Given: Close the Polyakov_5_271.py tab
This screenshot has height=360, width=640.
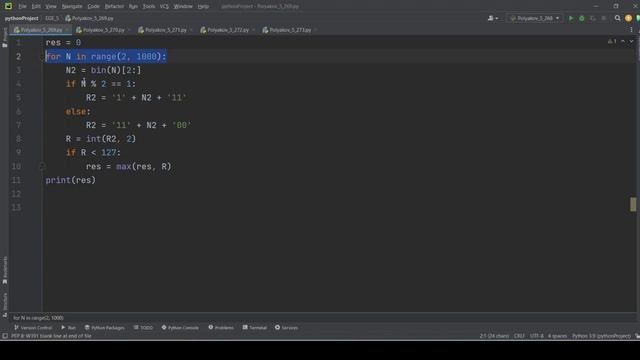Looking at the screenshot, I should pos(191,30).
